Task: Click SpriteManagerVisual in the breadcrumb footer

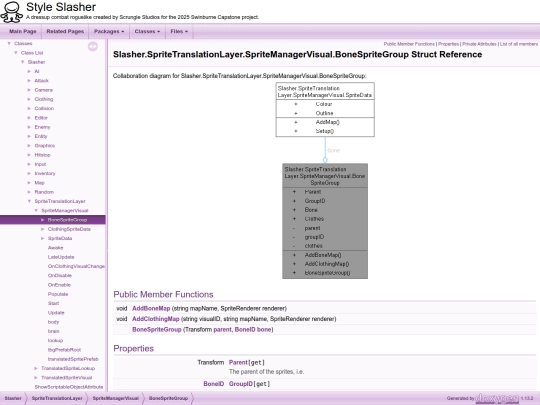Action: 115,398
